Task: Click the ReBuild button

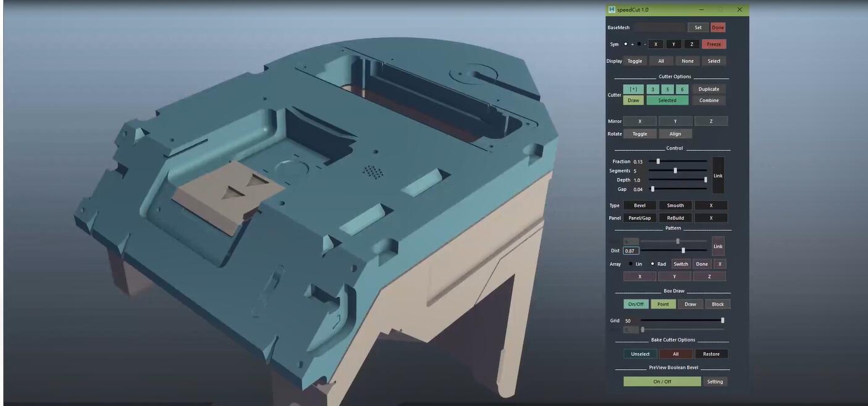Action: click(x=675, y=218)
